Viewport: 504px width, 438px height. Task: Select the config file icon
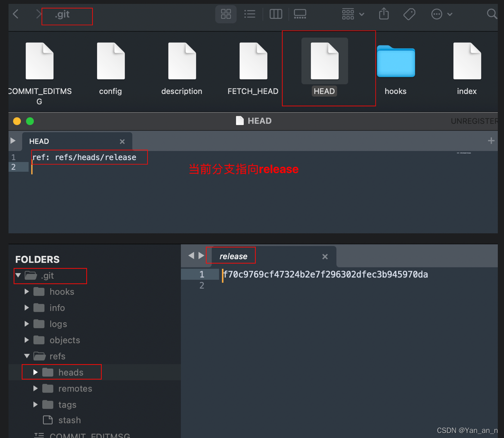[x=111, y=61]
